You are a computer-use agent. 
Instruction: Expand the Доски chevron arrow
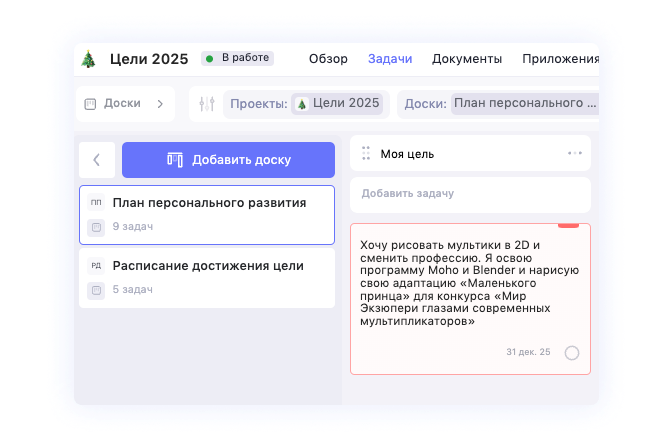click(160, 104)
